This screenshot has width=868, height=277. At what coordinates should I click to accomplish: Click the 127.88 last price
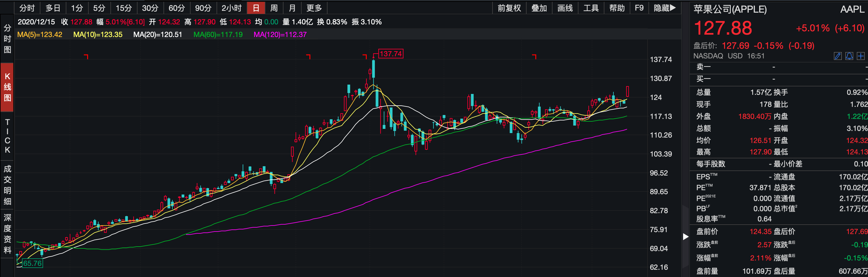click(723, 28)
